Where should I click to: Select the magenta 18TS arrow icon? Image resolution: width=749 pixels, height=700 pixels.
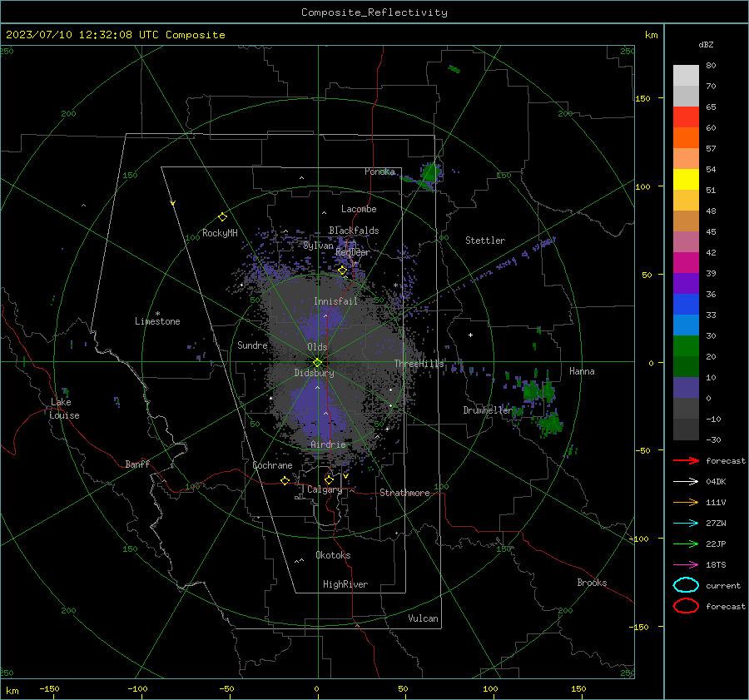(686, 565)
